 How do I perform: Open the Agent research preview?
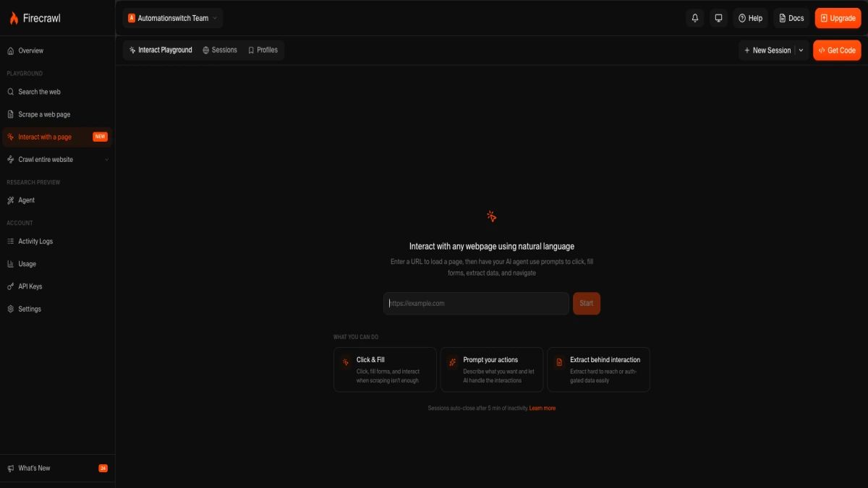pyautogui.click(x=27, y=200)
